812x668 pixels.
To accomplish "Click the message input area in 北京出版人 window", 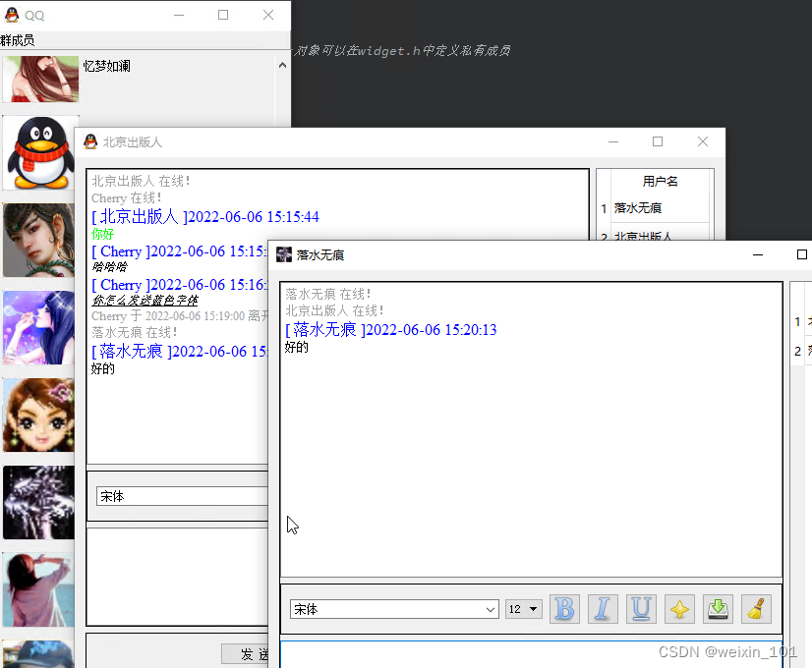I will 177,577.
